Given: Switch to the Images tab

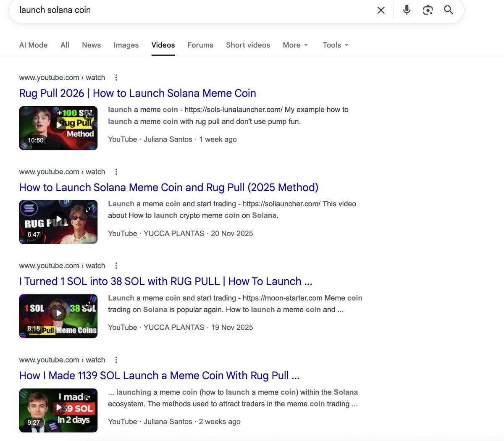Looking at the screenshot, I should (x=126, y=45).
